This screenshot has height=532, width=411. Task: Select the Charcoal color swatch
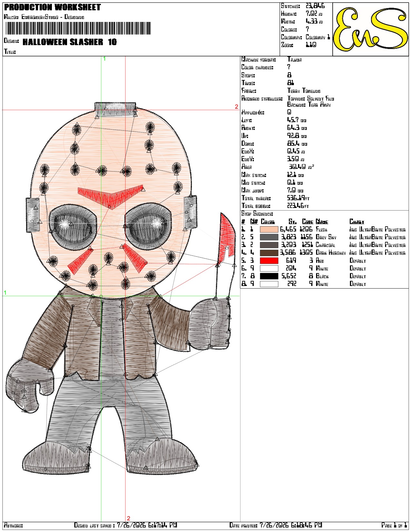(269, 245)
